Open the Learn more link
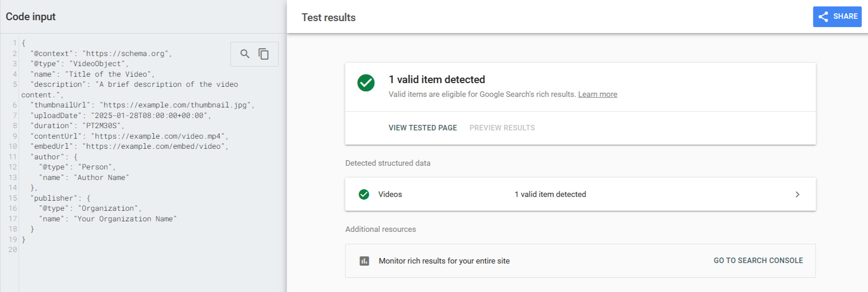 597,94
